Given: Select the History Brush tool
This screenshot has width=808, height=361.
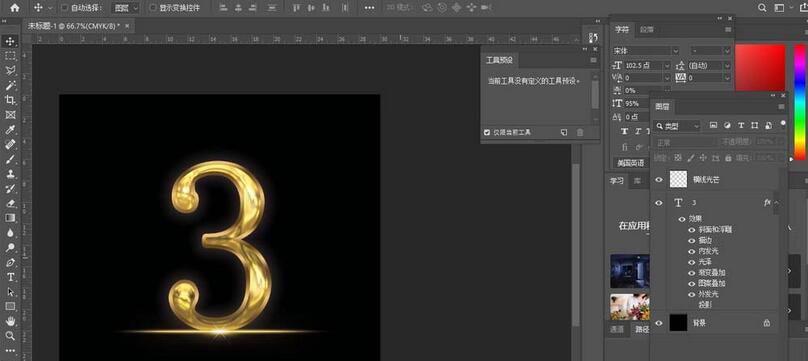Looking at the screenshot, I should click(10, 188).
